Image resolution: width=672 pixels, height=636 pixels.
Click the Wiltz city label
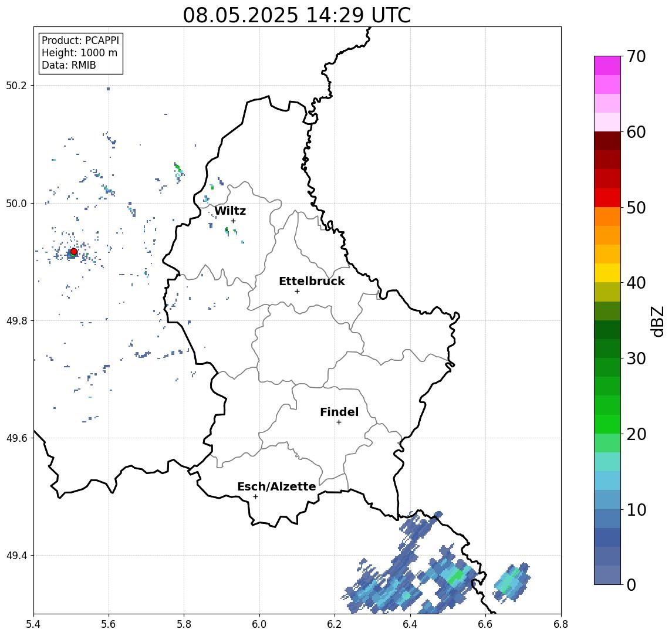click(x=230, y=211)
